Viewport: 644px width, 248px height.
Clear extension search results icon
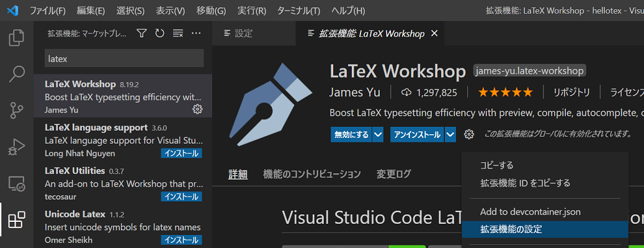[x=178, y=34]
